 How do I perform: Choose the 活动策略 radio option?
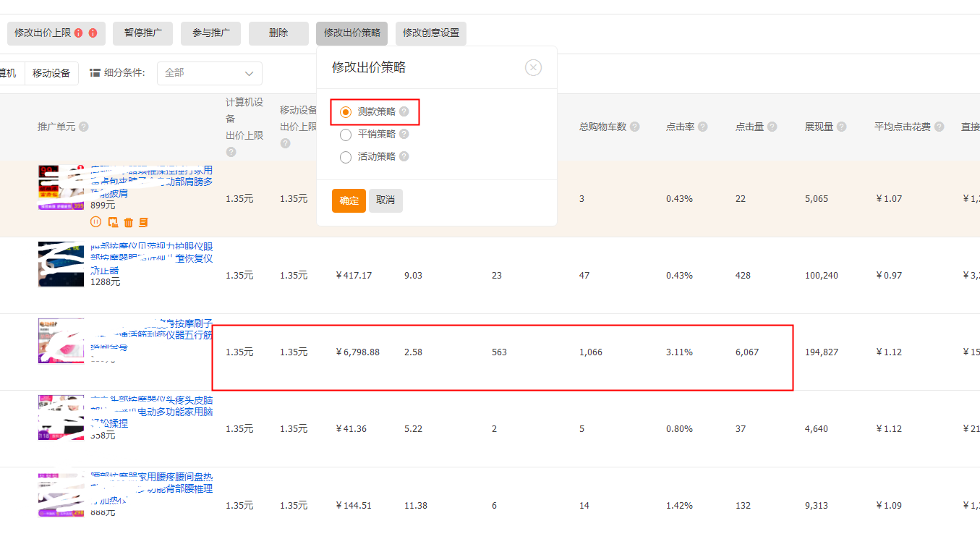tap(346, 157)
